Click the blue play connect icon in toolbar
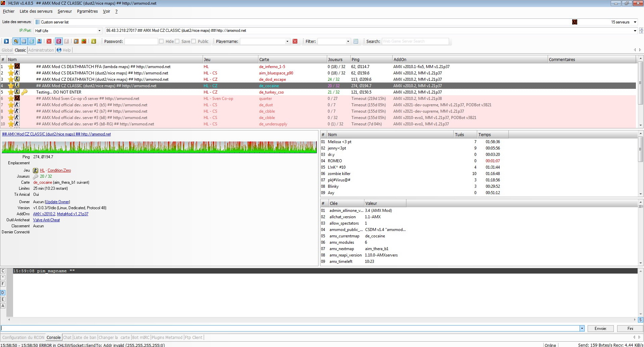Image resolution: width=644 pixels, height=347 pixels. pyautogui.click(x=6, y=41)
